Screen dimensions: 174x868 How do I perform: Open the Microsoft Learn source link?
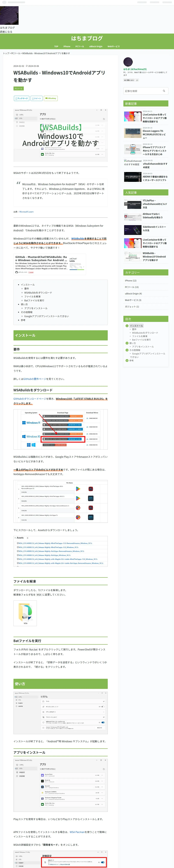tap(26, 212)
